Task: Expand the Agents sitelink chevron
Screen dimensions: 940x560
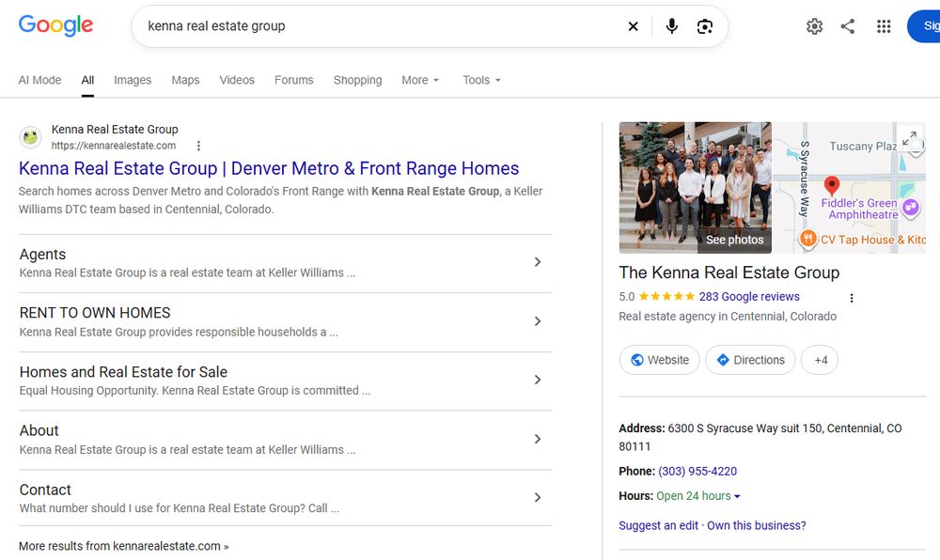Action: click(538, 262)
